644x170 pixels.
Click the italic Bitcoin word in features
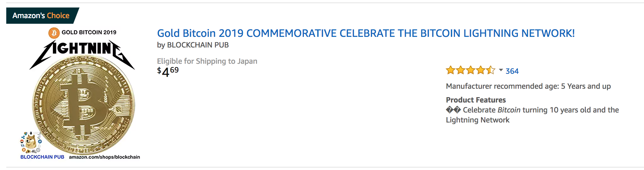click(x=509, y=110)
